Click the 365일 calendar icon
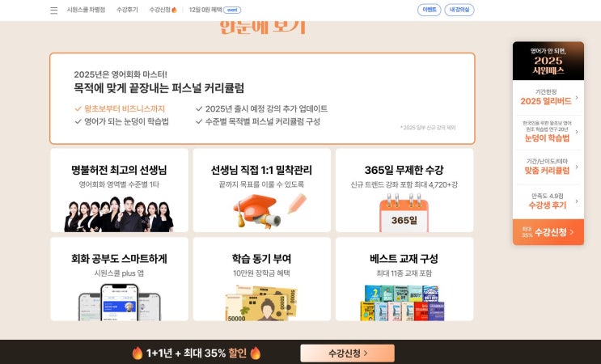 [404, 213]
